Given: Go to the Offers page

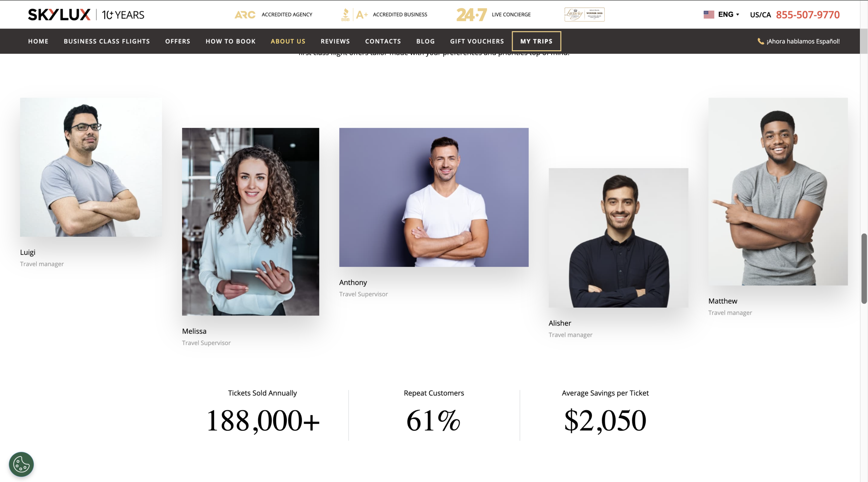Looking at the screenshot, I should 178,41.
